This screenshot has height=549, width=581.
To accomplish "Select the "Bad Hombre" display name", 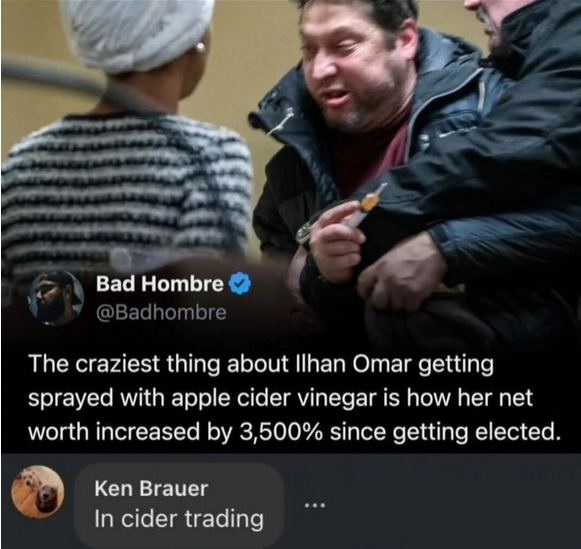I will coord(160,284).
